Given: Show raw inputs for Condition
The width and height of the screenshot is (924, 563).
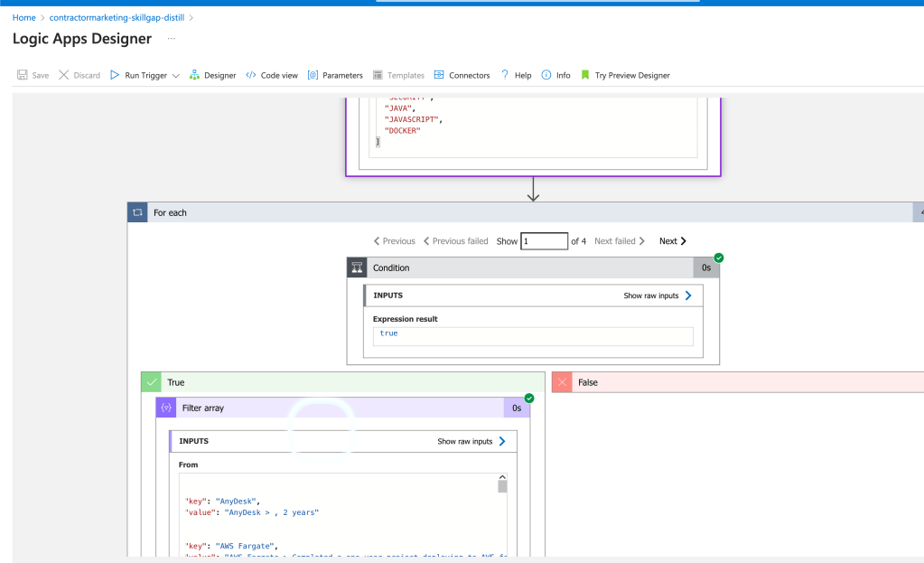Looking at the screenshot, I should click(x=658, y=296).
